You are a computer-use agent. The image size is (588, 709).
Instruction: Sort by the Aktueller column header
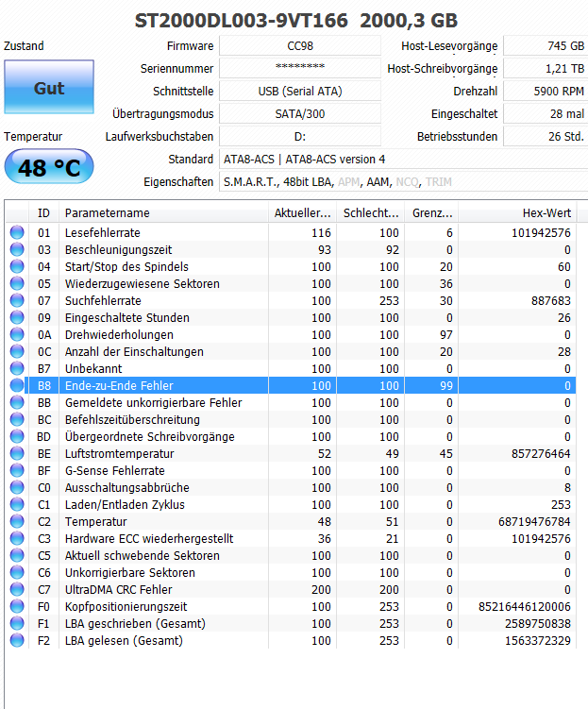(302, 213)
